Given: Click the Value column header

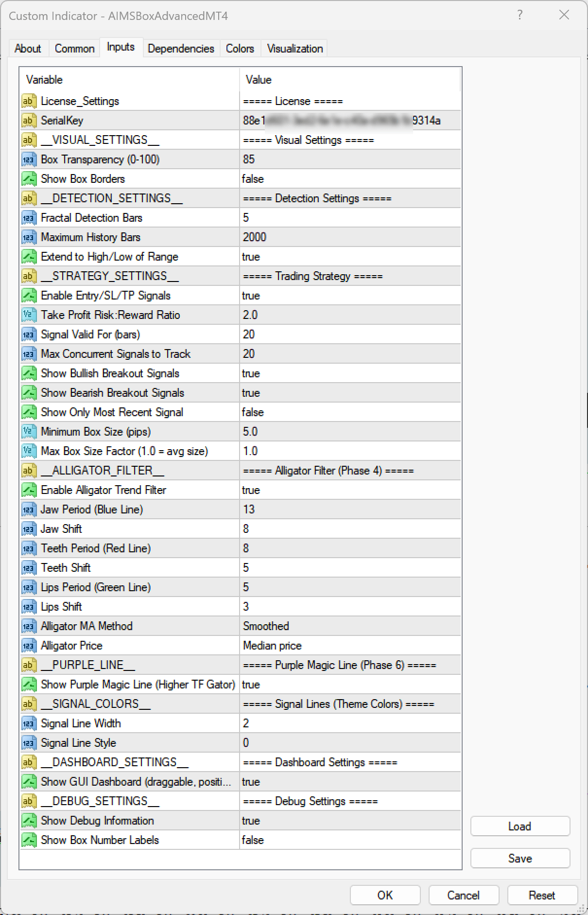Looking at the screenshot, I should [350, 80].
